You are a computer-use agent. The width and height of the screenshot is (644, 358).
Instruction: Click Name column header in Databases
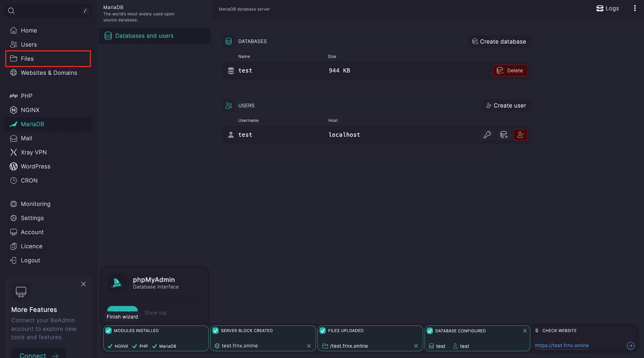[x=244, y=56]
